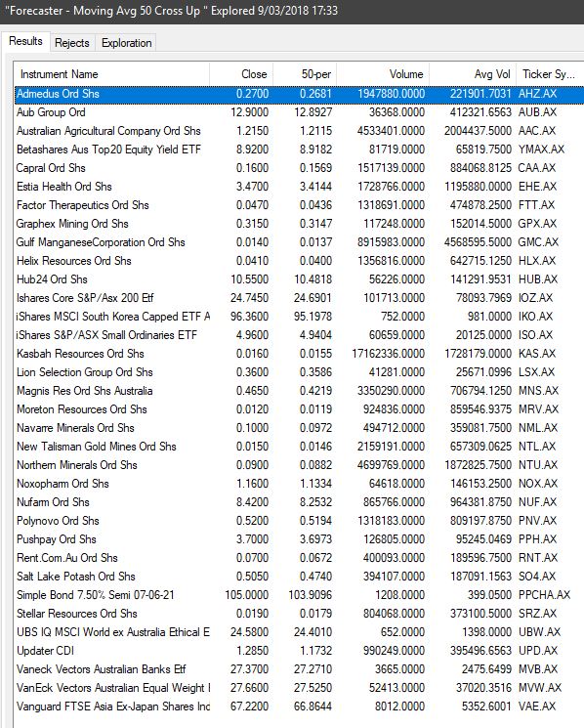Sort by the Avg Vol column header
The width and height of the screenshot is (584, 728).
point(473,74)
